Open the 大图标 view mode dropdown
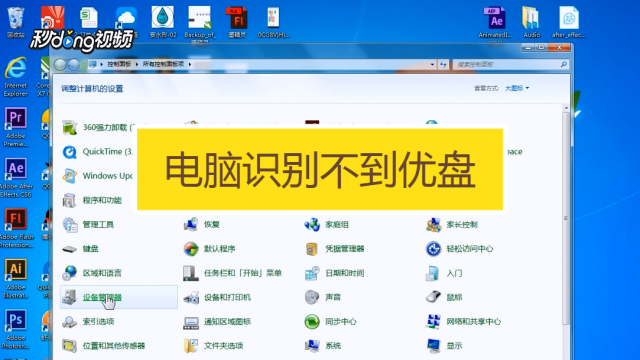The height and width of the screenshot is (360, 640). tap(517, 88)
